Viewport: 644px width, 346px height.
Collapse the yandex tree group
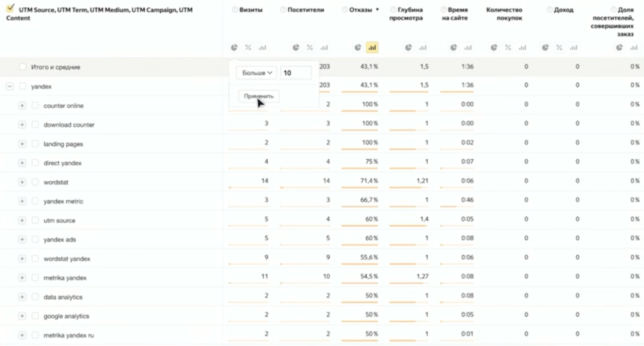(10, 86)
